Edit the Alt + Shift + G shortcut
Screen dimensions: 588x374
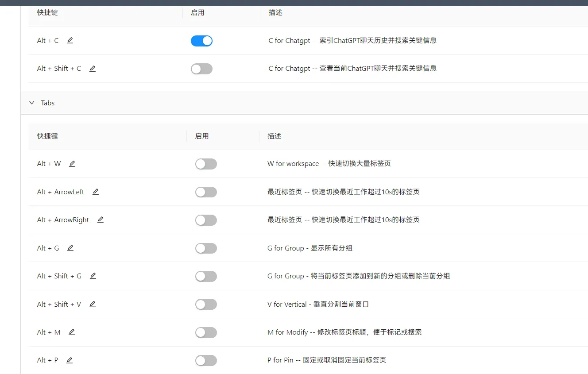tap(93, 276)
